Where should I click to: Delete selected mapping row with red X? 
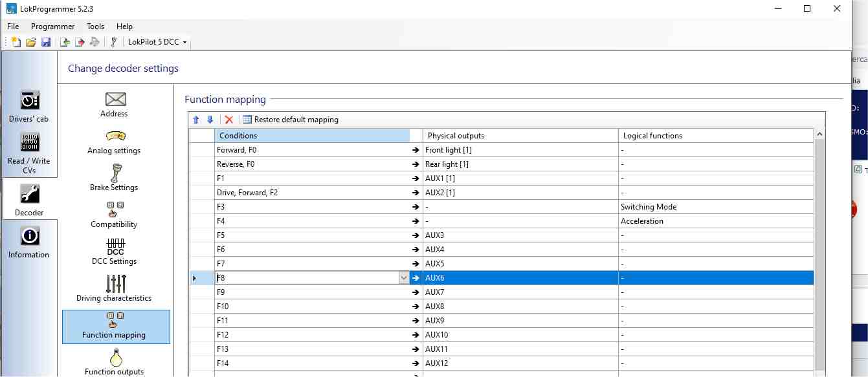[228, 120]
